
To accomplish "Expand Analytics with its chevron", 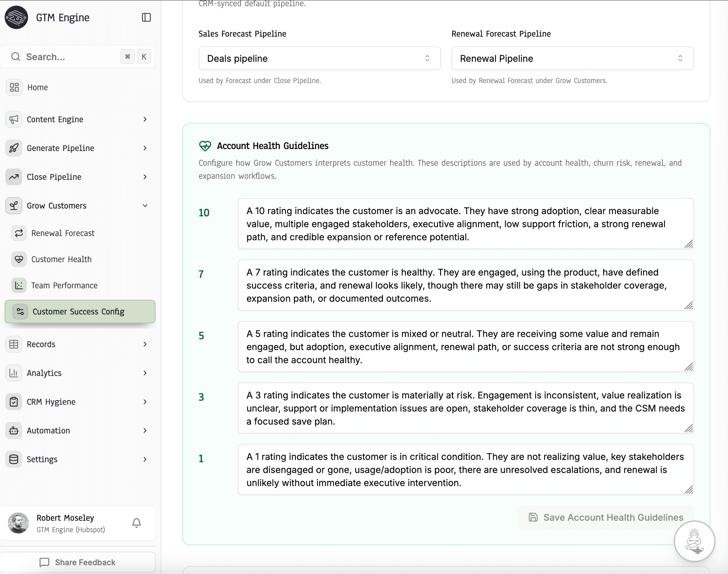I will tap(145, 373).
